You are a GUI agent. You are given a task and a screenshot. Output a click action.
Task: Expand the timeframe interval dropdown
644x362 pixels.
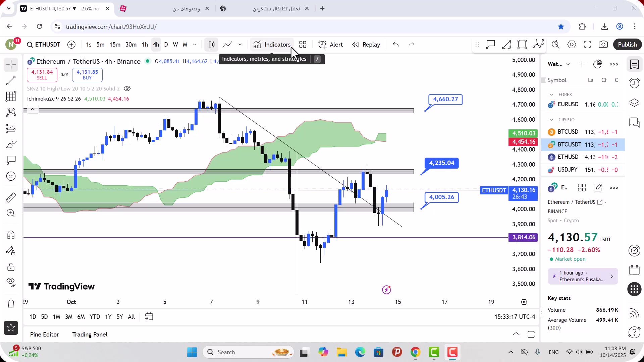pyautogui.click(x=195, y=45)
